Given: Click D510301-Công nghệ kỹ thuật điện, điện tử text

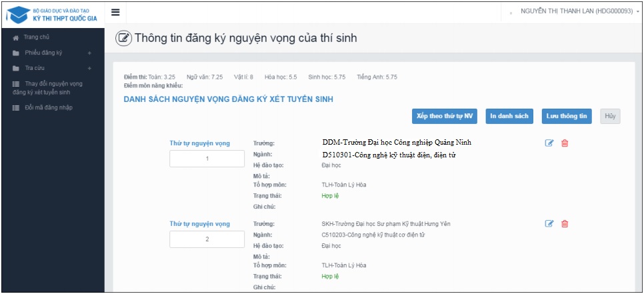Looking at the screenshot, I should click(x=390, y=155).
